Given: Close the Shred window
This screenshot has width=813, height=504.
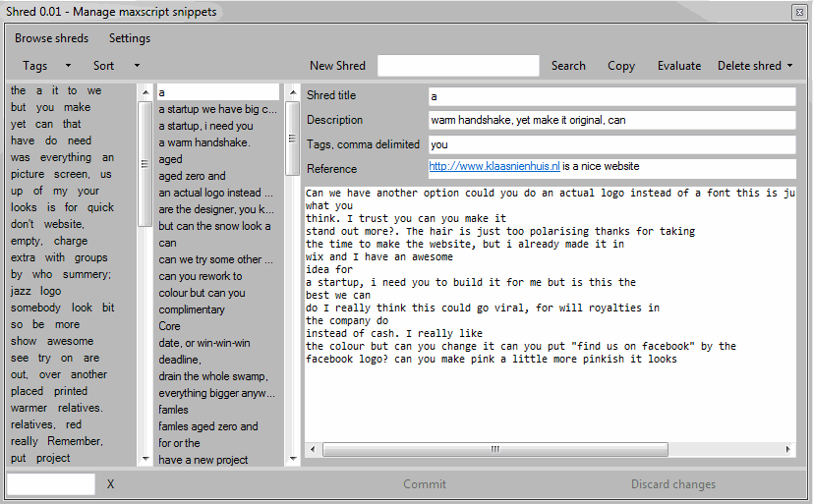Looking at the screenshot, I should [799, 13].
